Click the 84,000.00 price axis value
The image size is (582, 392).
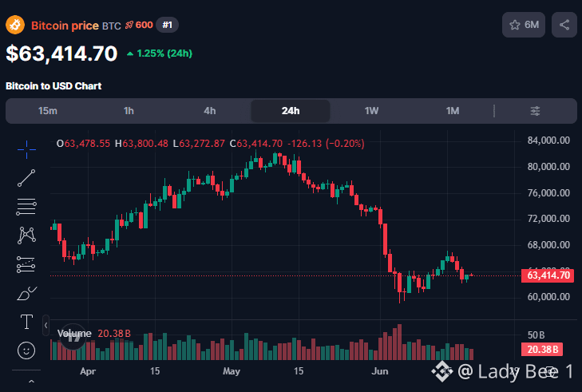[x=548, y=141]
